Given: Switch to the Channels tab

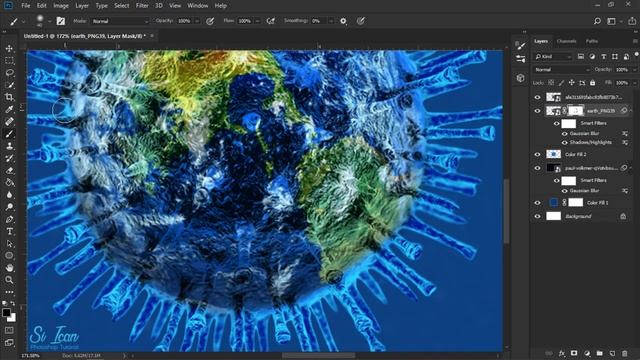Looking at the screenshot, I should [x=567, y=41].
